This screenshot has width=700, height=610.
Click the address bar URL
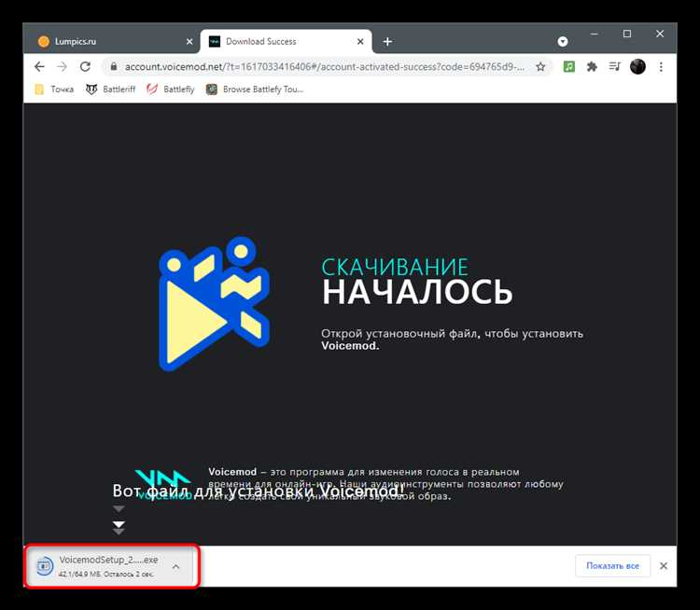click(325, 67)
